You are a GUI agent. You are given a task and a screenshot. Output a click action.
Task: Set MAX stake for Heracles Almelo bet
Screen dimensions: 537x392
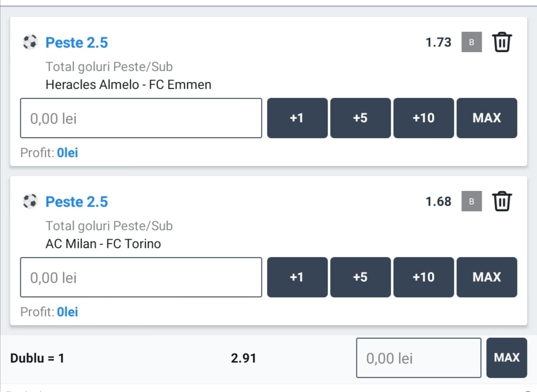tap(487, 118)
